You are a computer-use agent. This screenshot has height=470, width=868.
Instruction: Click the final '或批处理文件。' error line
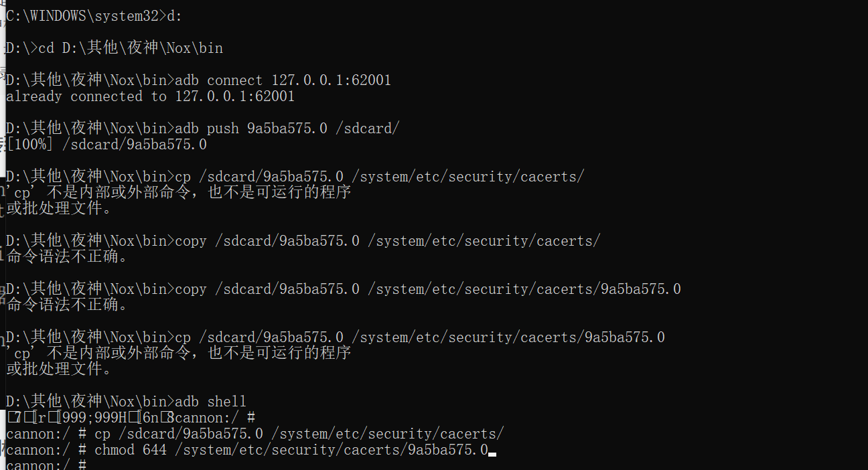pyautogui.click(x=59, y=369)
